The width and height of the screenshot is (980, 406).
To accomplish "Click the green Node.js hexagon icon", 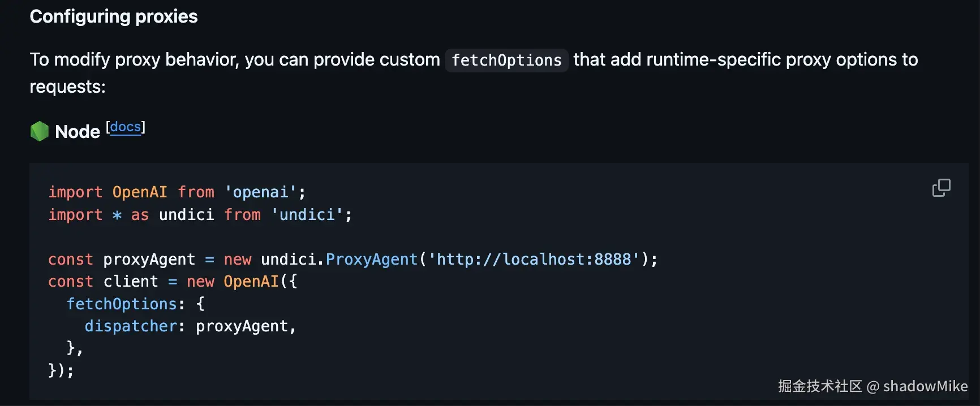I will click(40, 131).
